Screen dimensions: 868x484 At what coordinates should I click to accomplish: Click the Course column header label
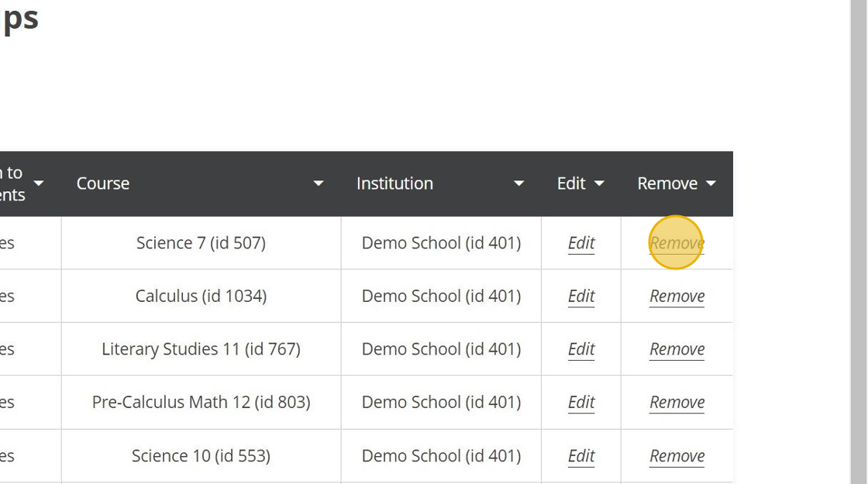click(103, 184)
